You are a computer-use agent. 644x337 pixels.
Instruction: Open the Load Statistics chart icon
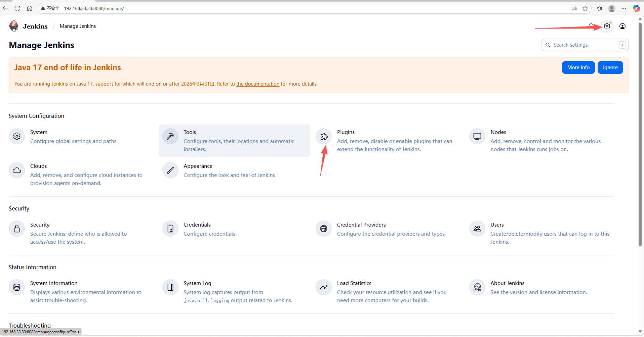pos(324,287)
